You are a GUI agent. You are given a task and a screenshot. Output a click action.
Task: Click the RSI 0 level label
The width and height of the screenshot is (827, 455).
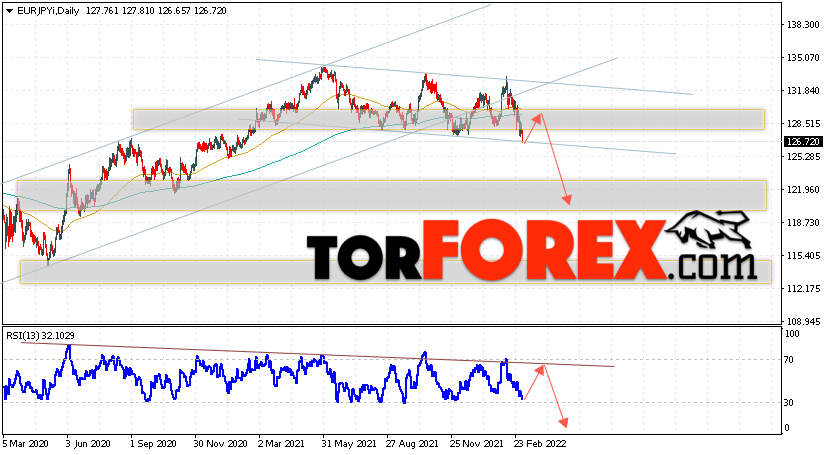(787, 428)
